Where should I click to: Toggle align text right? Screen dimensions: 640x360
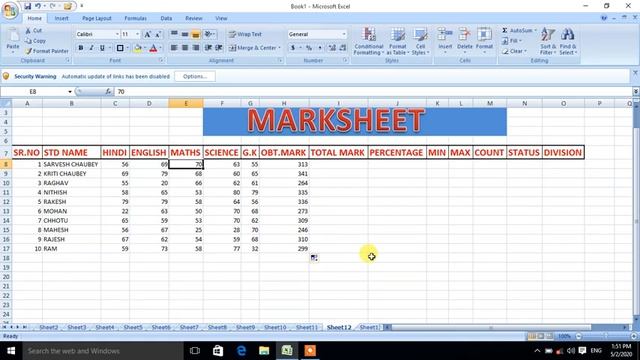[196, 48]
